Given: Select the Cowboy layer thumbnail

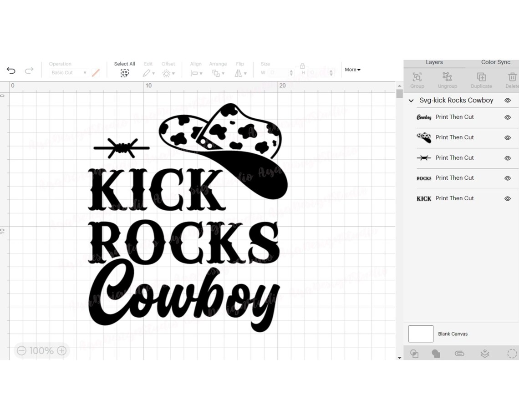Looking at the screenshot, I should tap(424, 117).
